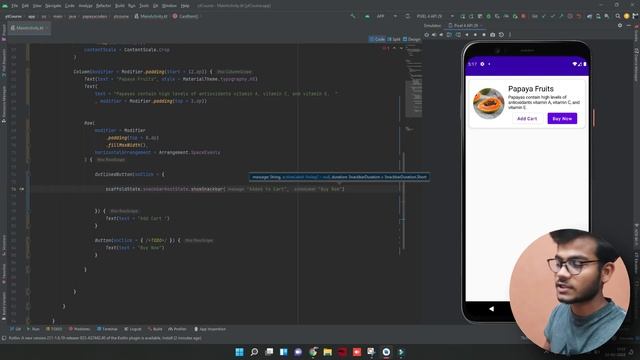
Task: Click the emulator rotate left icon
Action: pyautogui.click(x=449, y=35)
